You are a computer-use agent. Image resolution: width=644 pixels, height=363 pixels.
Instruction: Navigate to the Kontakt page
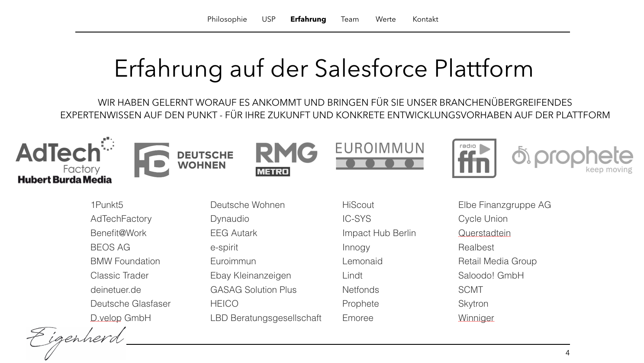tap(425, 19)
